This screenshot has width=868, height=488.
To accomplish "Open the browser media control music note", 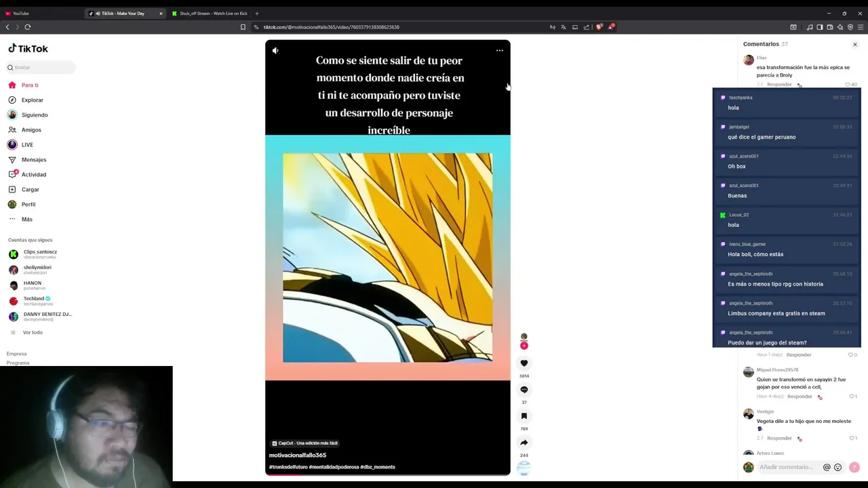I will [810, 27].
